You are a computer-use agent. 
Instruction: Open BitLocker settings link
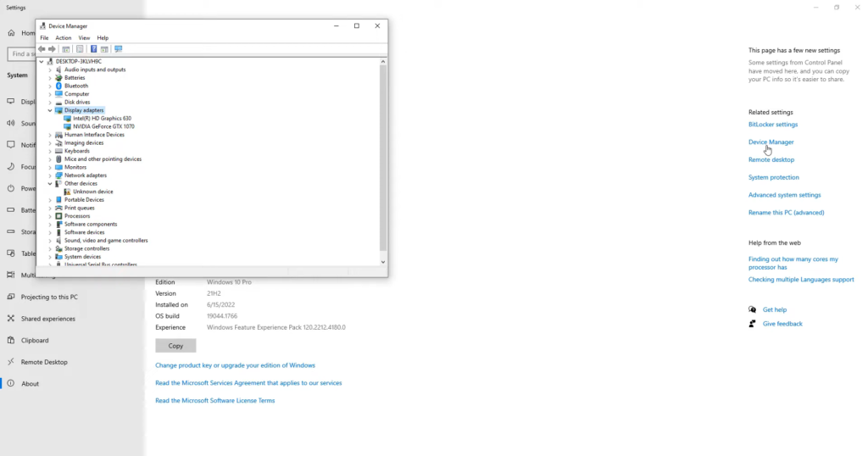[773, 125]
